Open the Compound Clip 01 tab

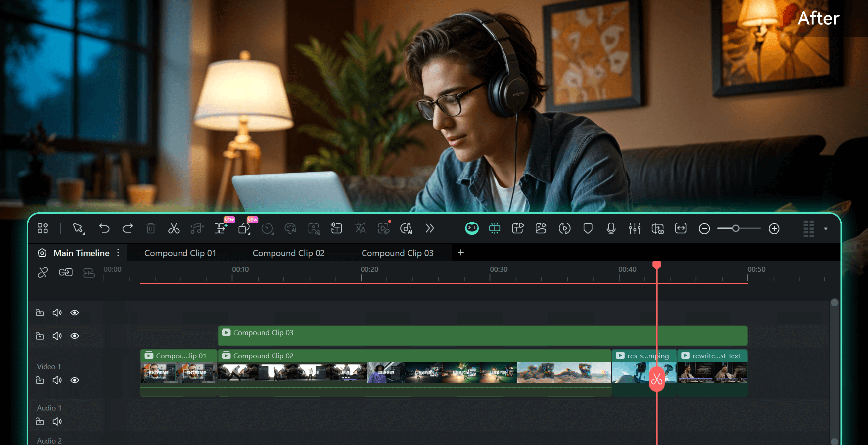(x=180, y=253)
